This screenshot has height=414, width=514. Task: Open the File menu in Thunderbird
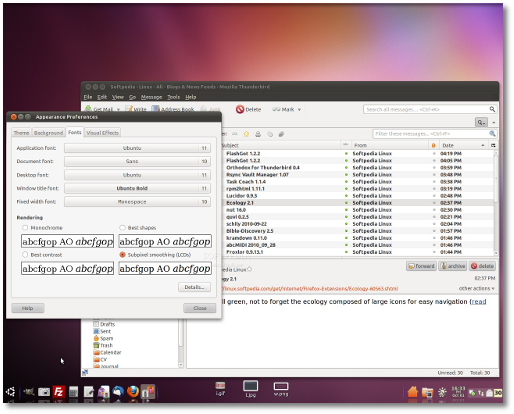tap(88, 97)
